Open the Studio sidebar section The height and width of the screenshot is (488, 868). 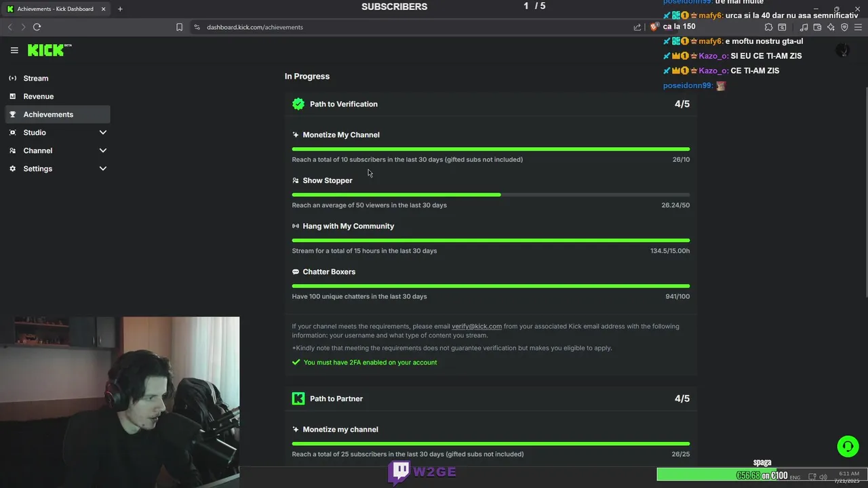(58, 133)
